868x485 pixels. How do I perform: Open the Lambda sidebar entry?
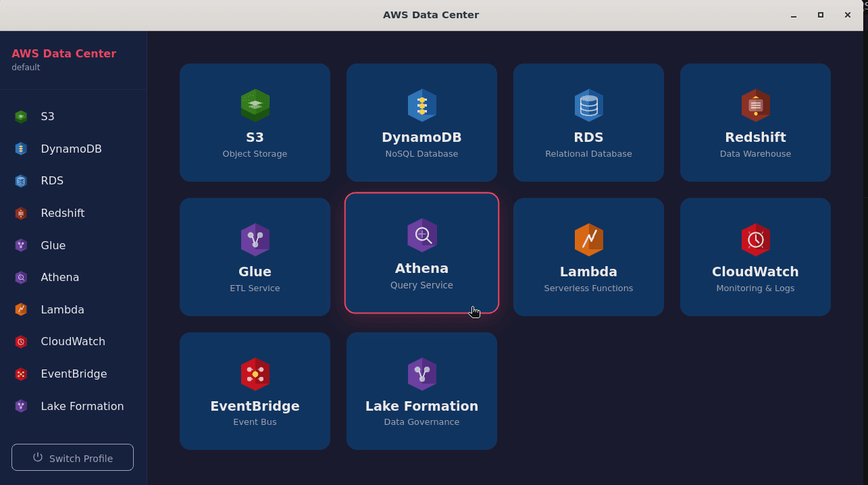[73, 309]
